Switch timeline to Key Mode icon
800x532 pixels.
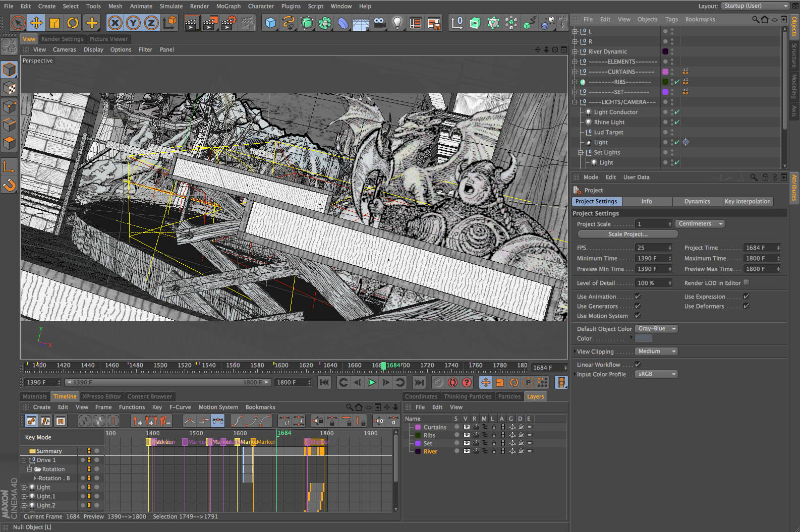point(31,421)
